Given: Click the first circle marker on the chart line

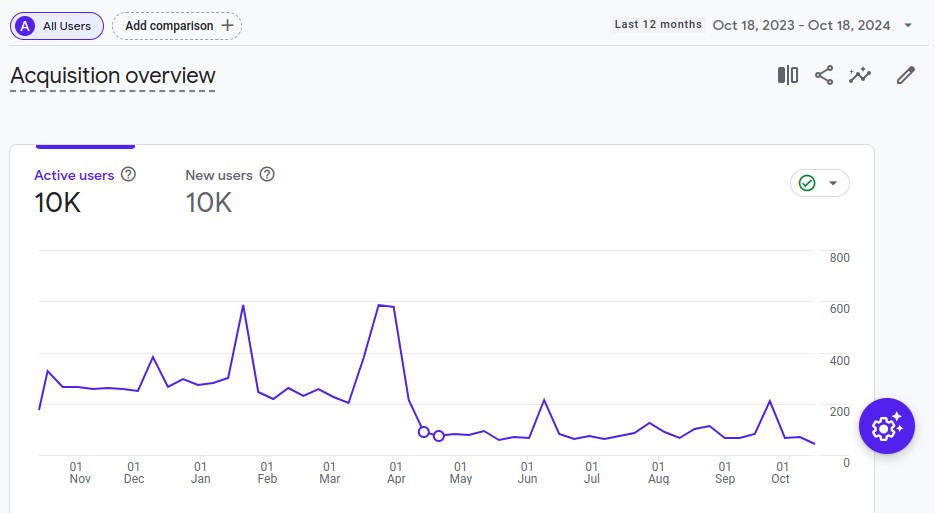Looking at the screenshot, I should coord(424,432).
